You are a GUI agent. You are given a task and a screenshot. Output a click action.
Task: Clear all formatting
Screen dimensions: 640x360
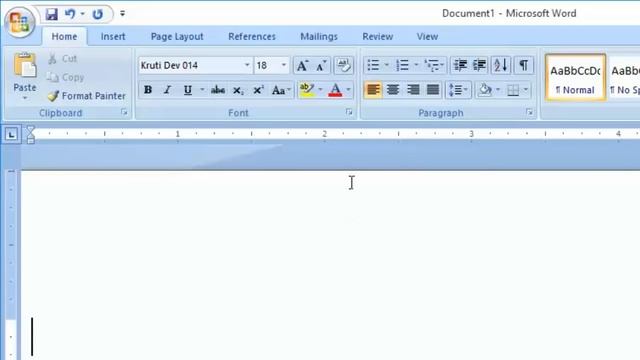click(x=343, y=65)
